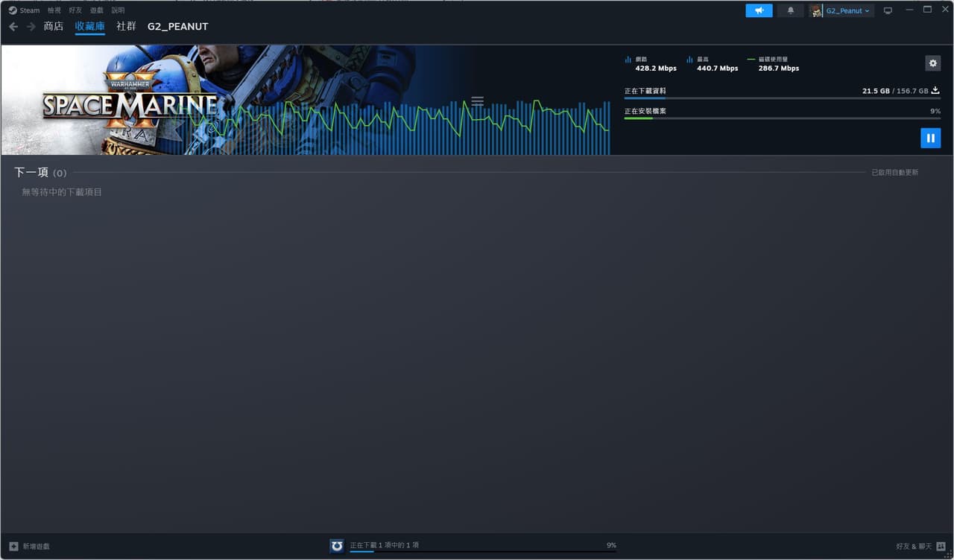The image size is (954, 560).
Task: Maximize the Steam window
Action: pyautogui.click(x=927, y=10)
